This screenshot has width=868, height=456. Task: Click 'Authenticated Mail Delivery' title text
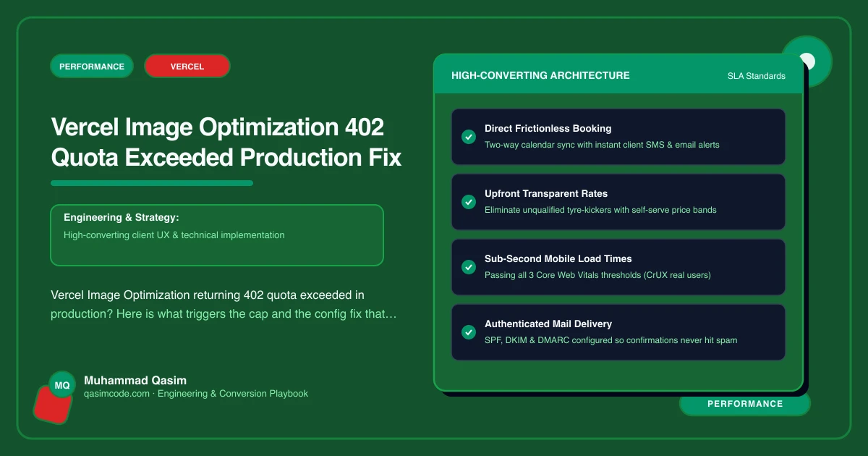coord(549,324)
